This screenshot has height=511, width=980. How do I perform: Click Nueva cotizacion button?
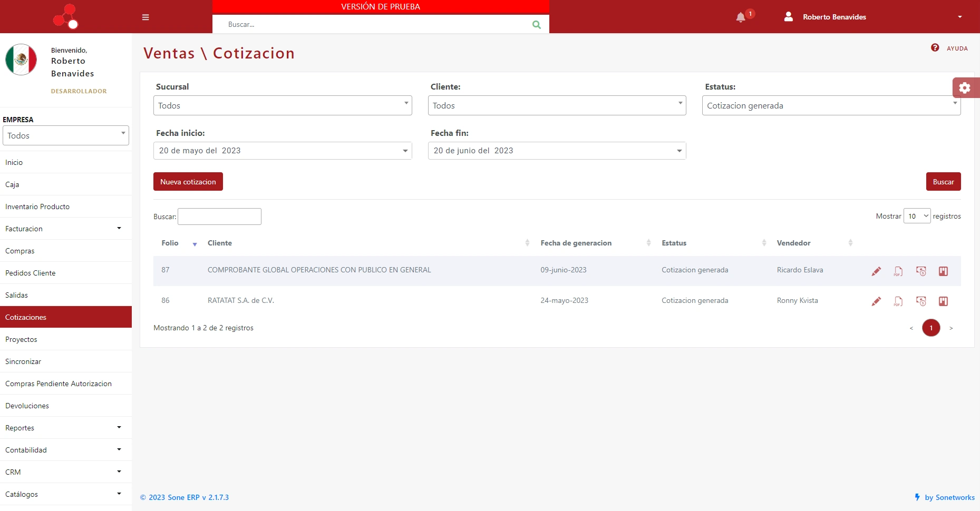(x=188, y=182)
